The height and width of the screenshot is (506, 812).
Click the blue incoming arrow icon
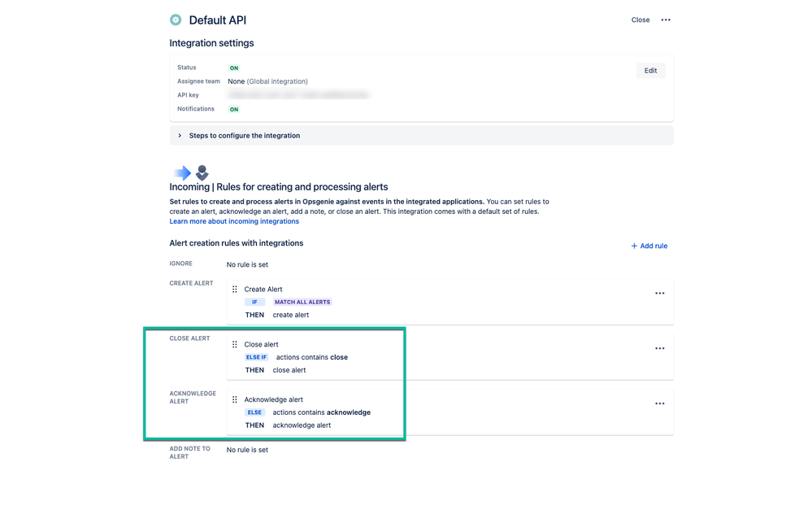point(183,172)
